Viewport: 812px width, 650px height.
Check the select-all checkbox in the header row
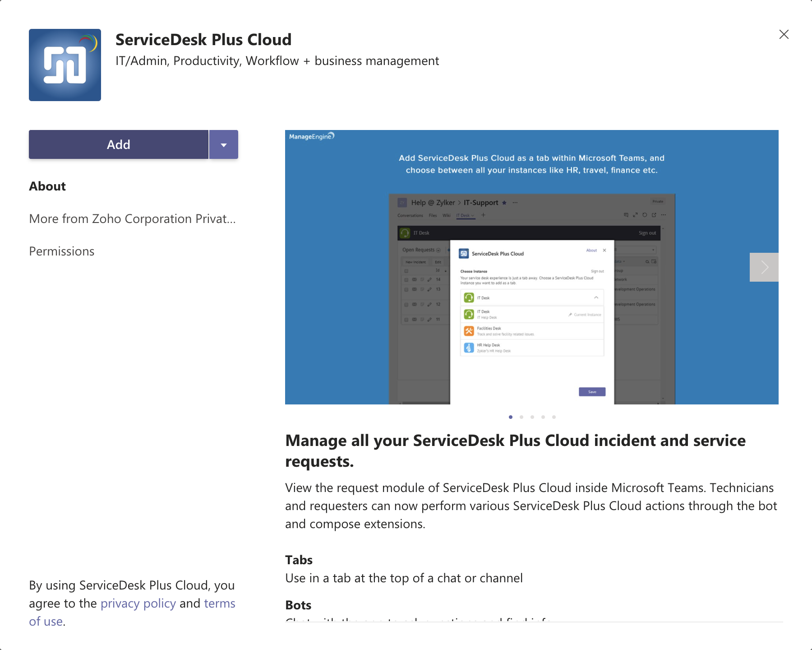406,271
